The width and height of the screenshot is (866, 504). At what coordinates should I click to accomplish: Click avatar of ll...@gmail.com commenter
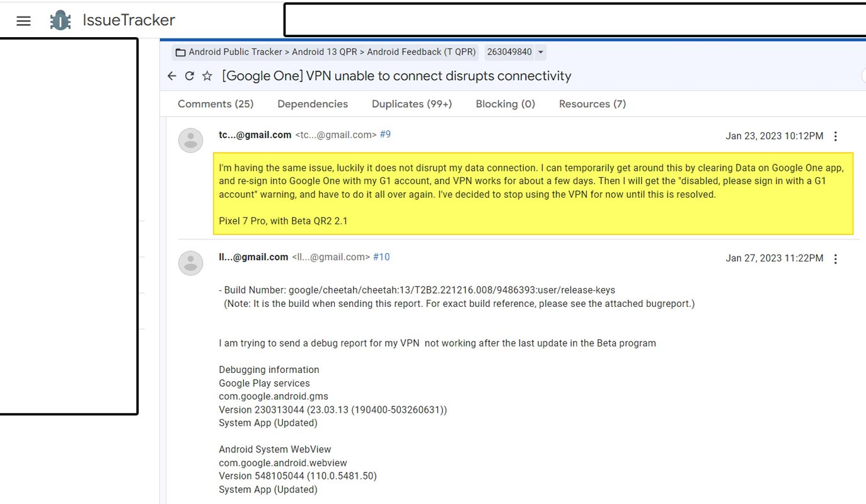(190, 263)
